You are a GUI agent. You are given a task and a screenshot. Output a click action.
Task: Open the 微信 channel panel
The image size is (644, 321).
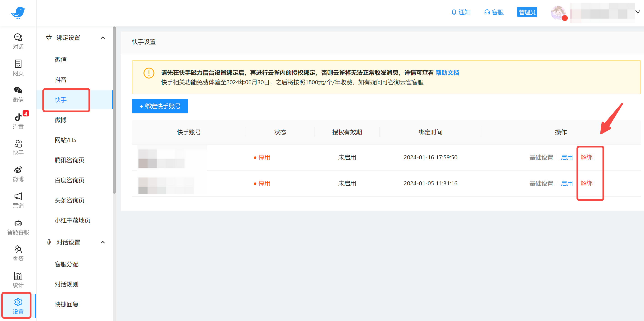pyautogui.click(x=18, y=95)
